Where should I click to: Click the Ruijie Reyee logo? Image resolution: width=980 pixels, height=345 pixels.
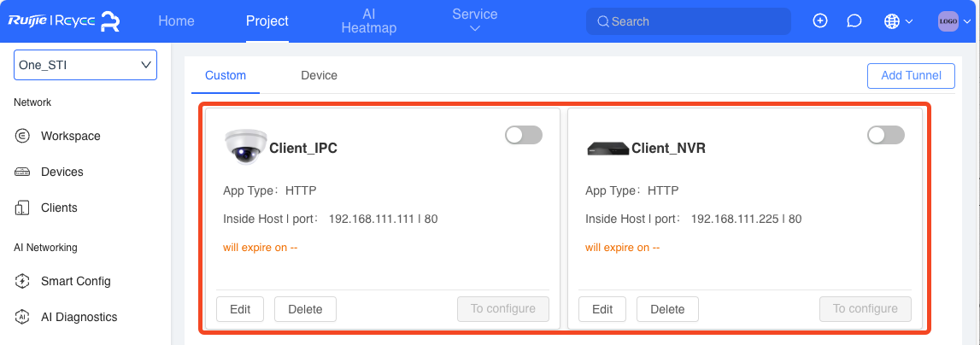pos(63,20)
